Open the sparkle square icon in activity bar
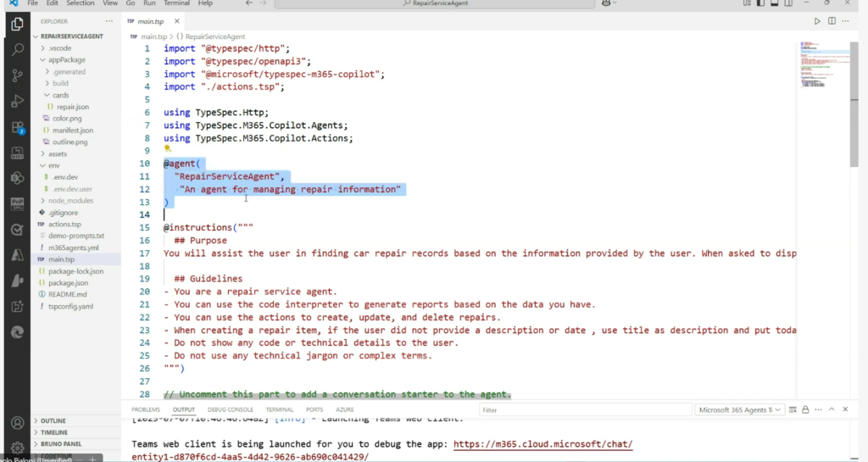Viewport: 868px width, 462px height. point(17,306)
